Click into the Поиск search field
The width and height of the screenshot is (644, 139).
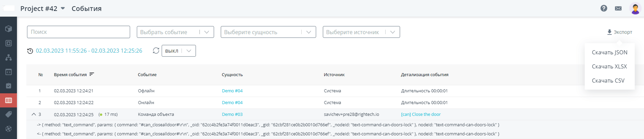(x=79, y=32)
